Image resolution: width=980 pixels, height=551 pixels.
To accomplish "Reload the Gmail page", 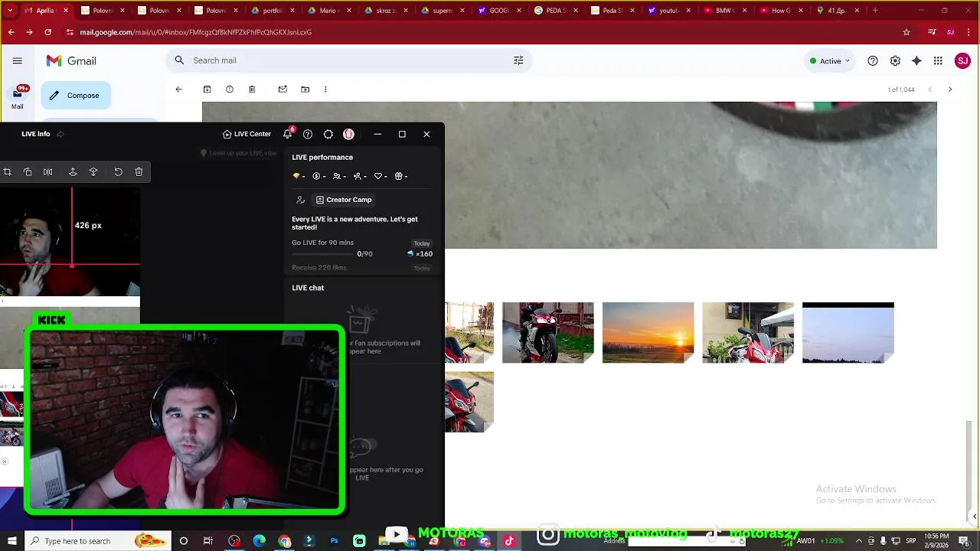I will 47,32.
